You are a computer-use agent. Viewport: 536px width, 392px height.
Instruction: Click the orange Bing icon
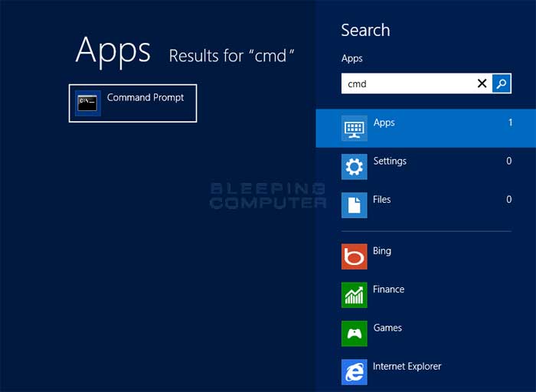pyautogui.click(x=354, y=256)
